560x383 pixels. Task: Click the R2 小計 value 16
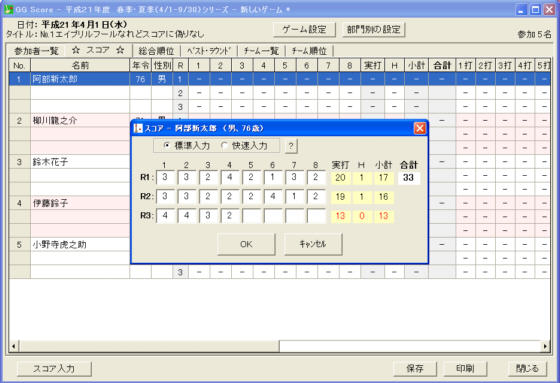[x=384, y=197]
